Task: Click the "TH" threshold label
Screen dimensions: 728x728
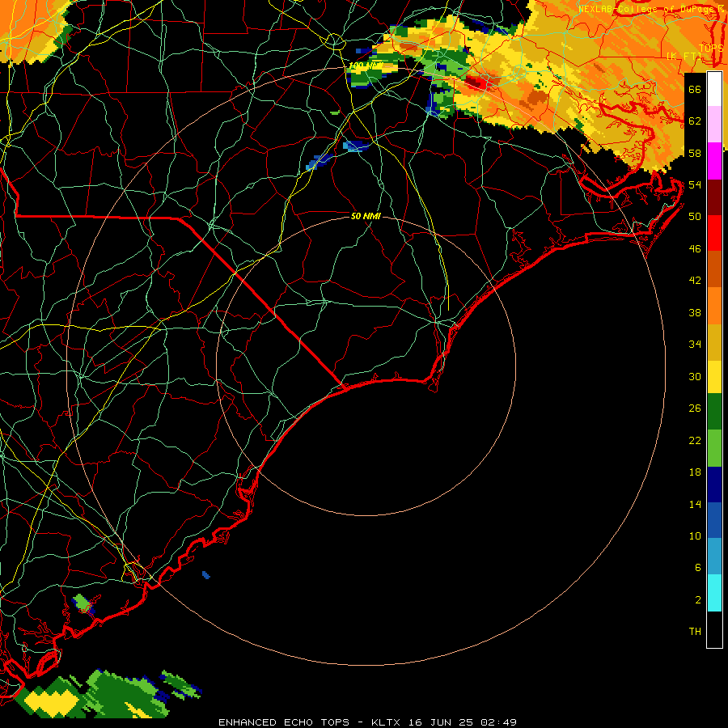Action: pyautogui.click(x=695, y=632)
